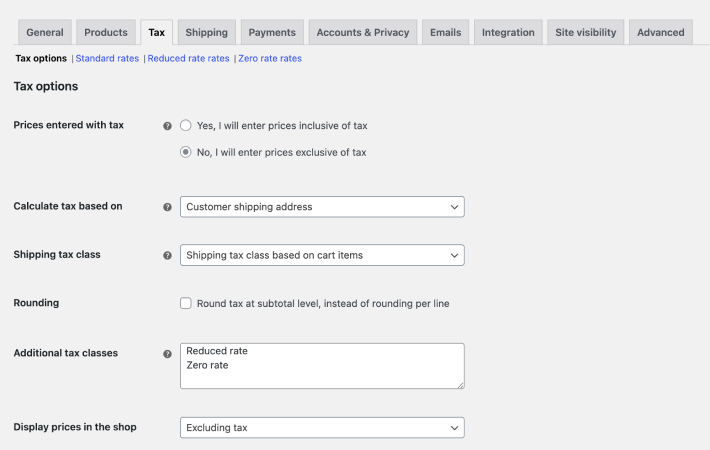Switch to the Shipping tab

click(x=206, y=33)
